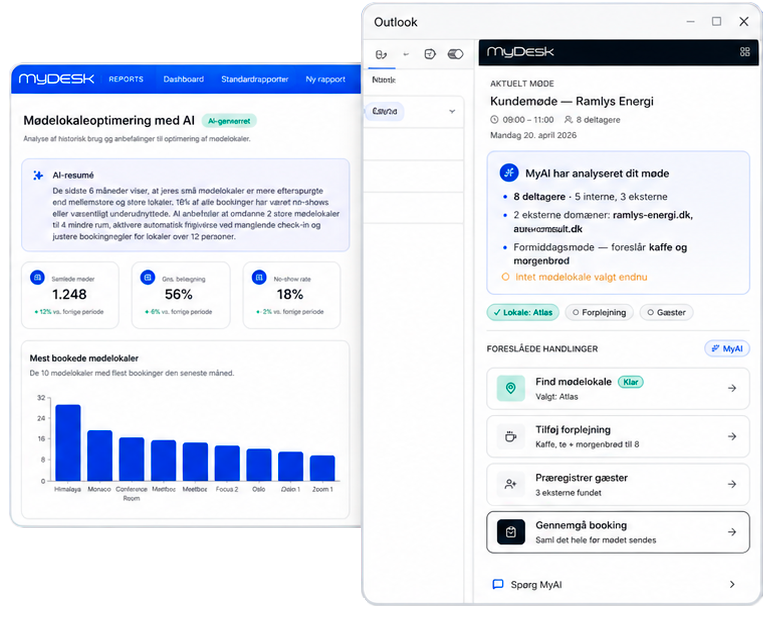The height and width of the screenshot is (627, 773).
Task: Click the Focus 2 bar in the chart
Action: pyautogui.click(x=227, y=463)
